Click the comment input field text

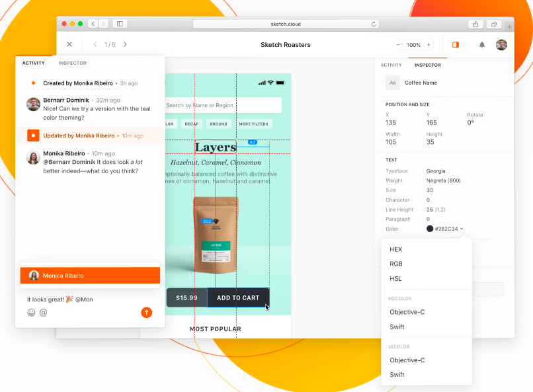point(60,299)
